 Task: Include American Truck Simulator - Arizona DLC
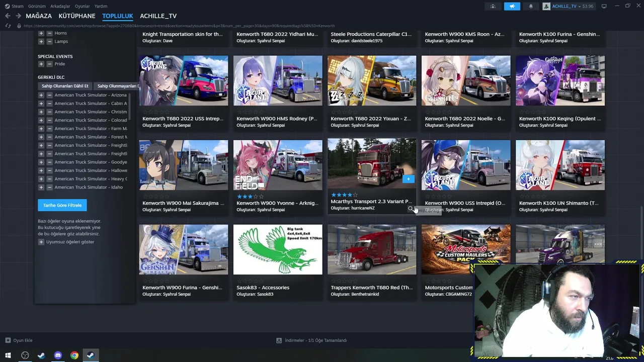[x=41, y=95]
